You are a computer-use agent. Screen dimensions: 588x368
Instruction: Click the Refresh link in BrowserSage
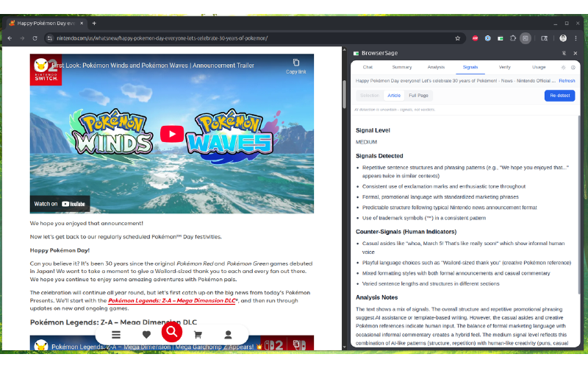[x=567, y=81]
